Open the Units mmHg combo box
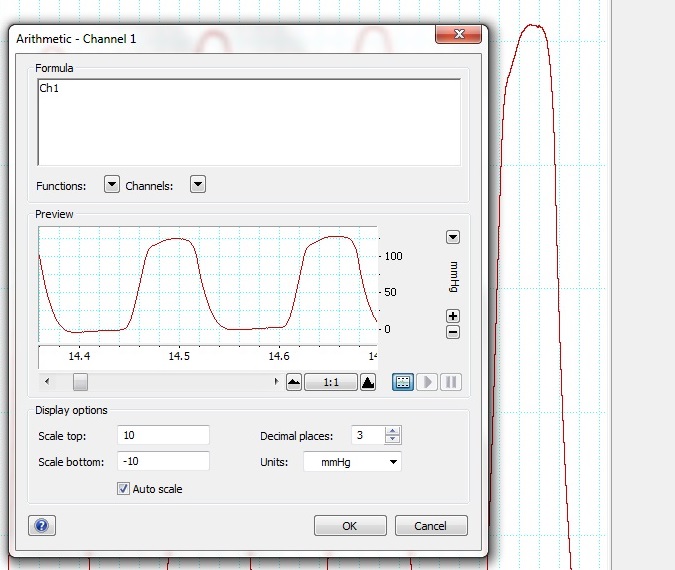This screenshot has height=570, width=675. coord(352,462)
